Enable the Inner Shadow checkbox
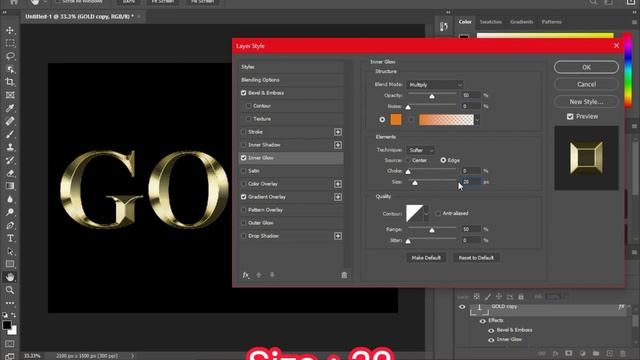This screenshot has height=360, width=640. (244, 145)
